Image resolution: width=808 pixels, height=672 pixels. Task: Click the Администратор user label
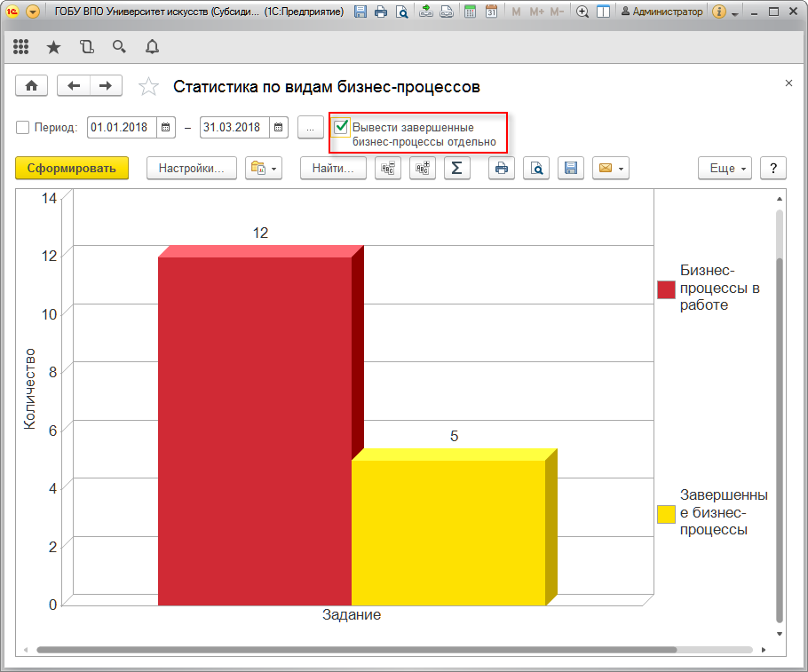[661, 12]
